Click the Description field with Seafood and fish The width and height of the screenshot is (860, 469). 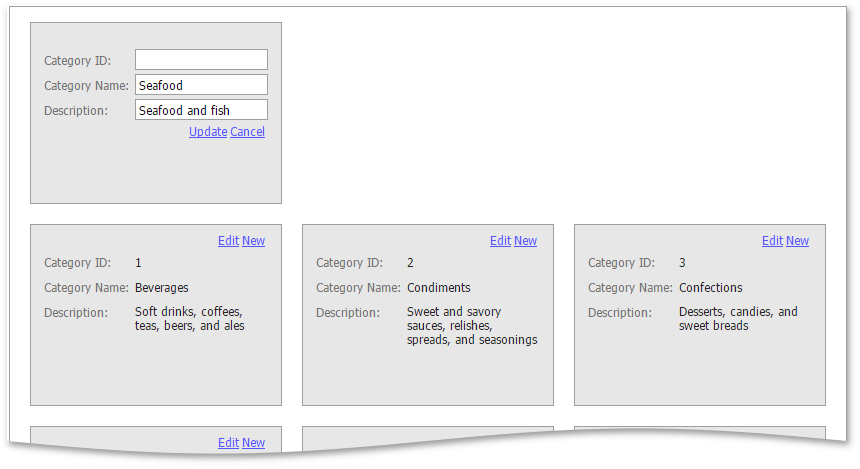[x=201, y=110]
